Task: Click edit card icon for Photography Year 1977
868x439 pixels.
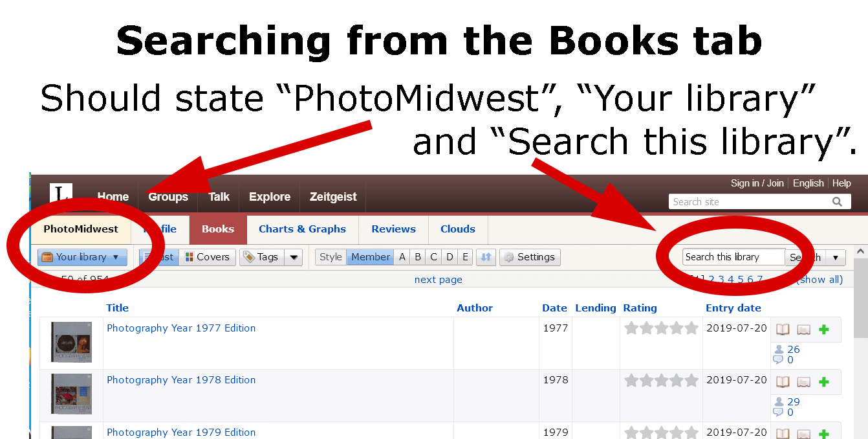Action: click(x=803, y=330)
